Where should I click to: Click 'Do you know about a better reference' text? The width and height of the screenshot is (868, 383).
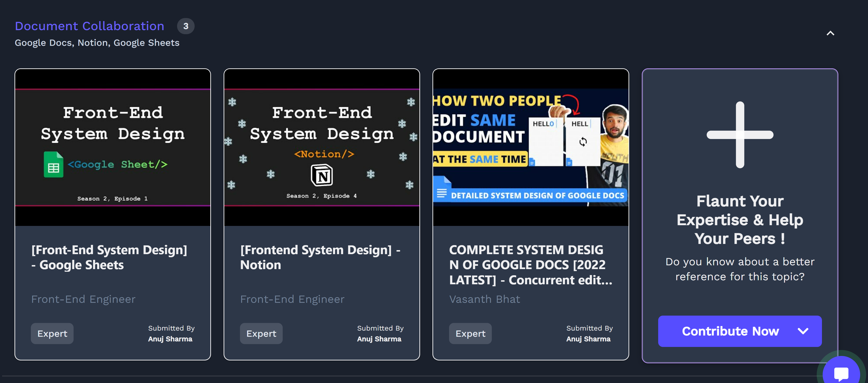tap(740, 269)
